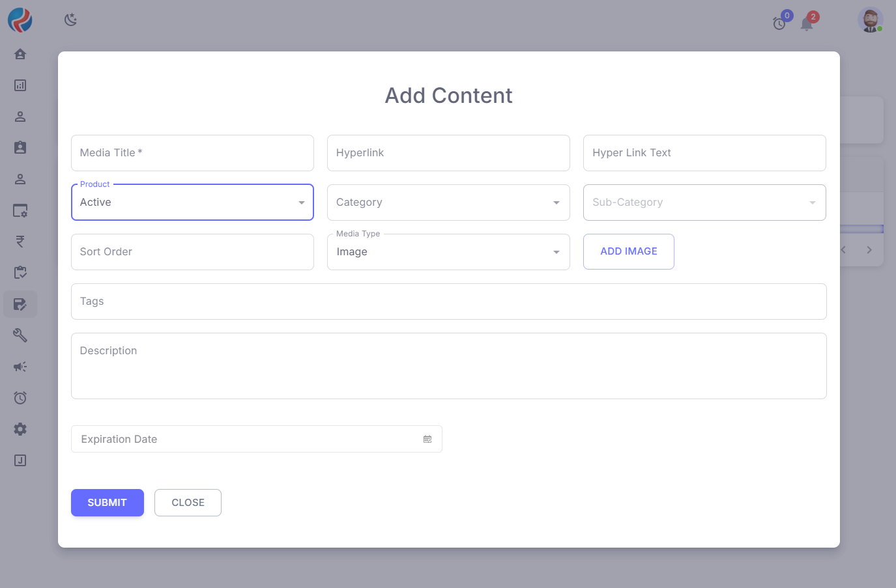896x588 pixels.
Task: Click the CLOSE button
Action: [188, 503]
